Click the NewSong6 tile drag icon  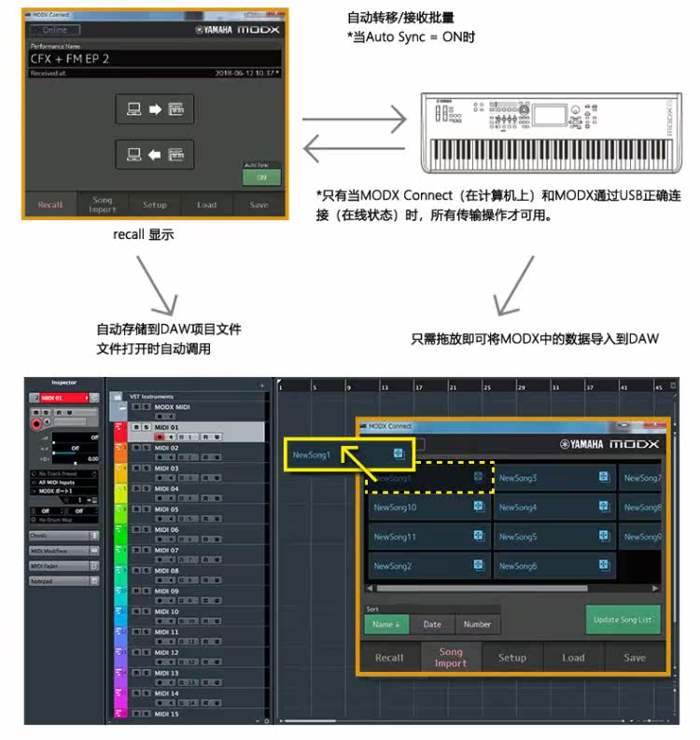(x=604, y=565)
